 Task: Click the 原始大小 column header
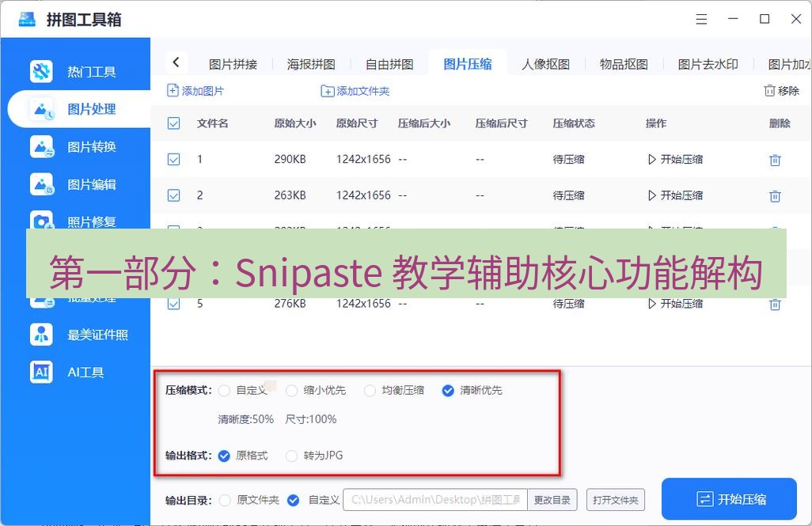click(295, 123)
